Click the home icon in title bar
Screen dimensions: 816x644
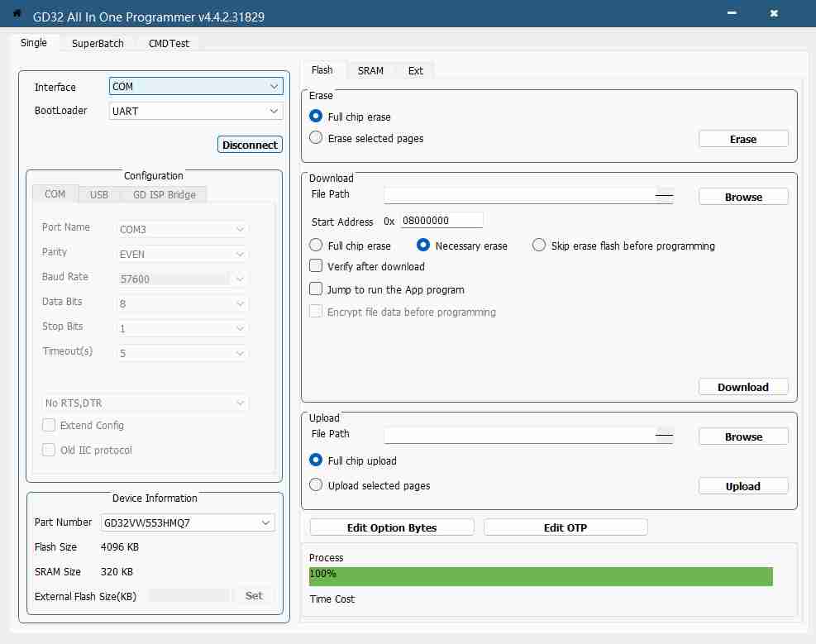(x=17, y=14)
